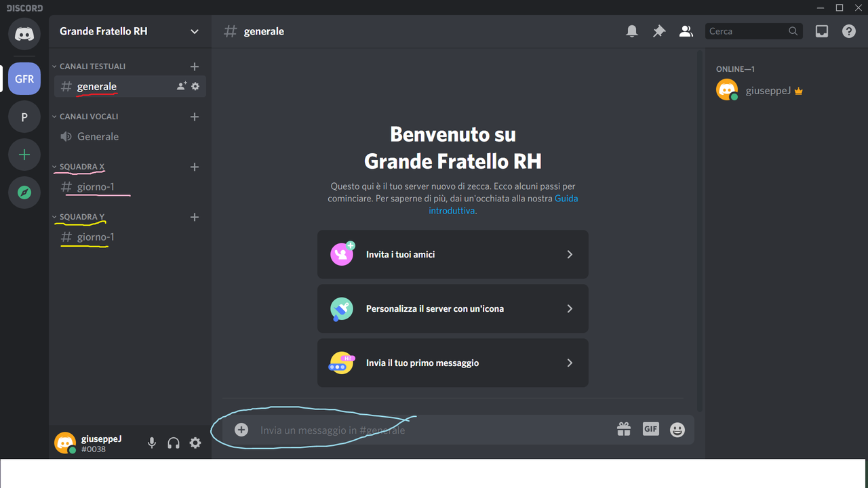Open the Discord home button

[x=24, y=34]
